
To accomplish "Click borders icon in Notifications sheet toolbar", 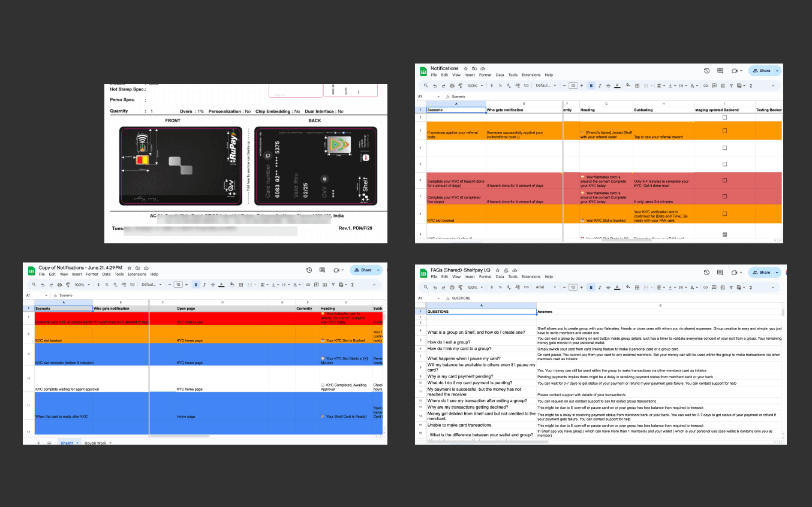I will point(637,86).
